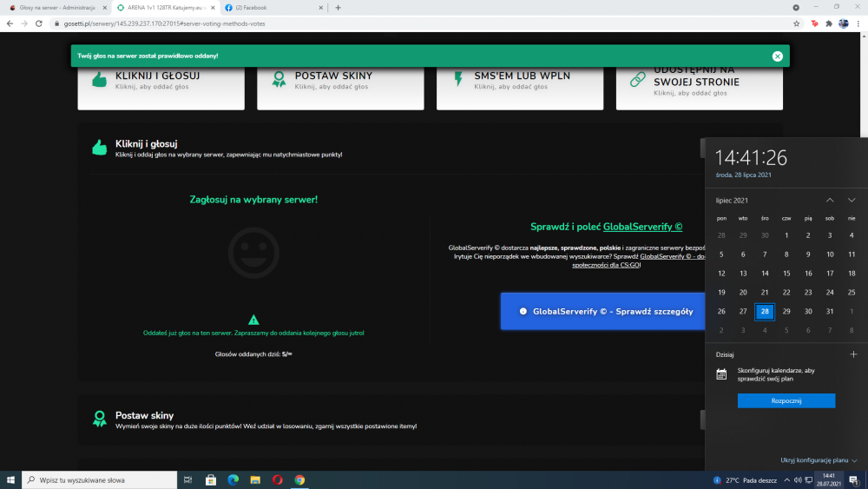Go forward in browser history
Image resolution: width=868 pixels, height=489 pixels.
click(x=23, y=23)
